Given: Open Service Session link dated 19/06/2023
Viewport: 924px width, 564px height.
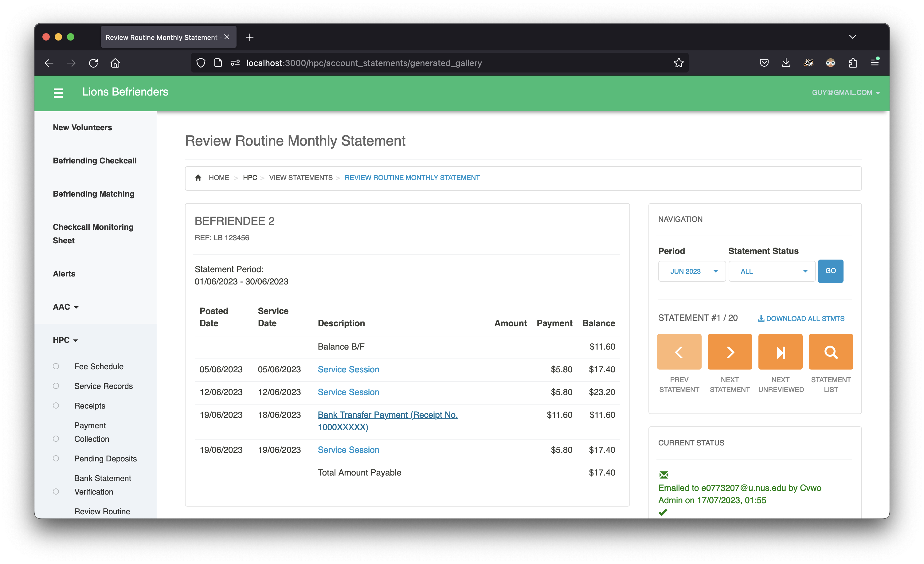Looking at the screenshot, I should [348, 450].
